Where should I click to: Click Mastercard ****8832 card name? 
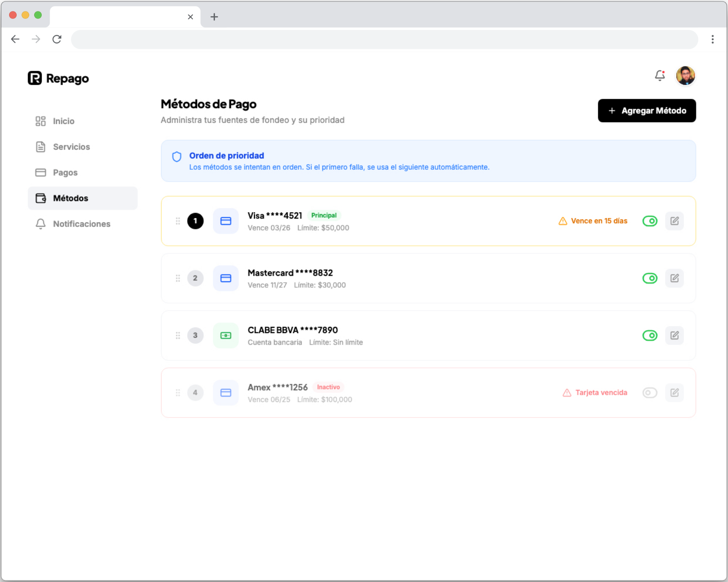(290, 273)
